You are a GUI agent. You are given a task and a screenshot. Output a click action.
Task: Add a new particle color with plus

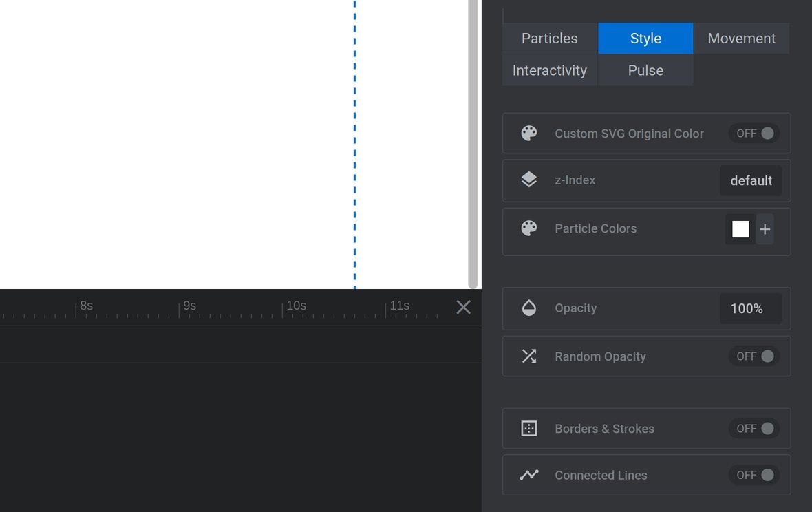point(765,229)
